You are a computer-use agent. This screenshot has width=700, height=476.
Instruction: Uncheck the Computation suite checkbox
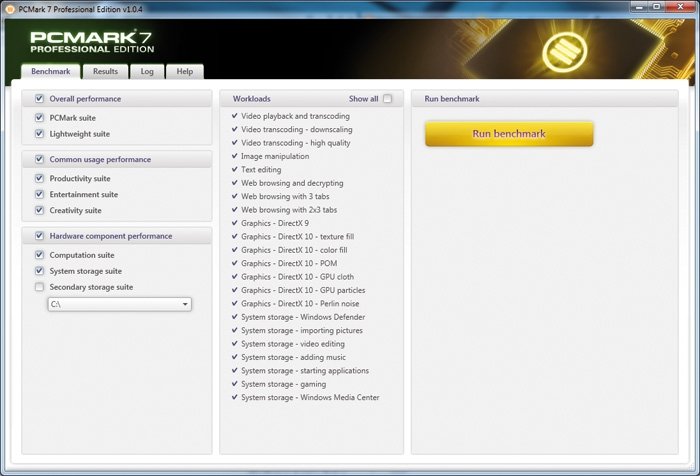click(39, 255)
